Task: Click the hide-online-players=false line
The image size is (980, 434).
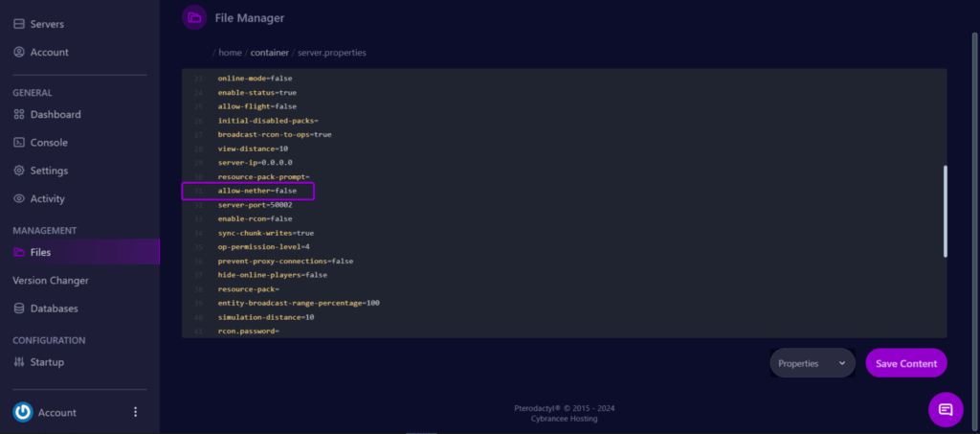Action: [x=273, y=275]
